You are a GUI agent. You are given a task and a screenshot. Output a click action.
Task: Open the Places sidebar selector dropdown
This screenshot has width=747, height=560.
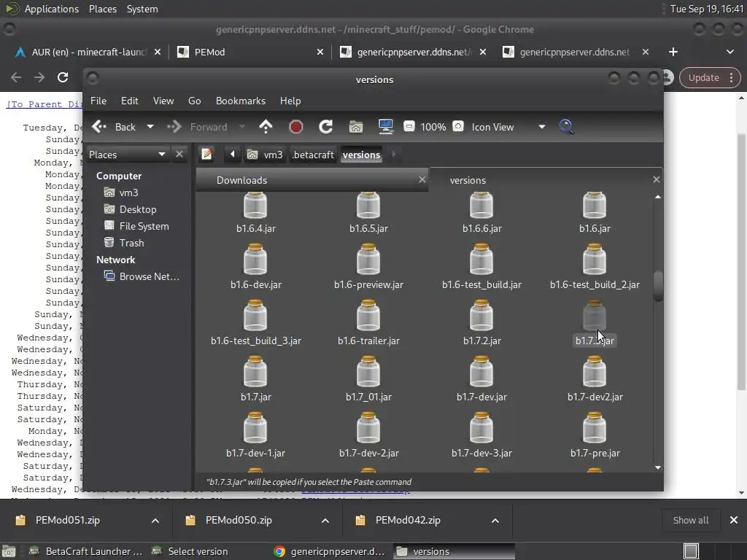coord(127,155)
